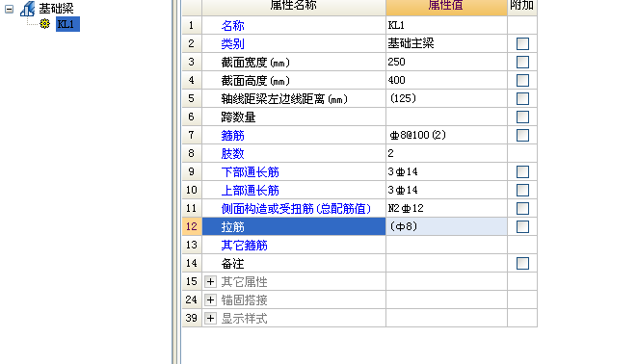Click 侧面构造或受扭筋(总配筋值) property name
The image size is (637, 364).
296,209
